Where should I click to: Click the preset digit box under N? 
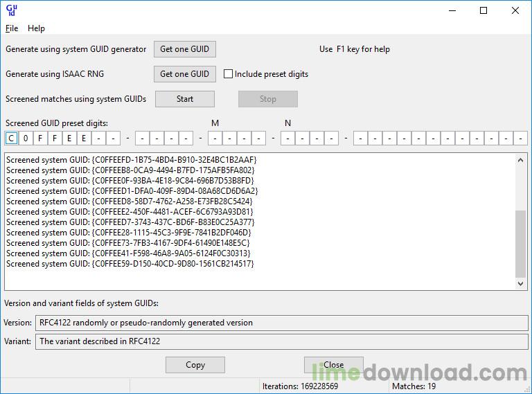pyautogui.click(x=287, y=138)
